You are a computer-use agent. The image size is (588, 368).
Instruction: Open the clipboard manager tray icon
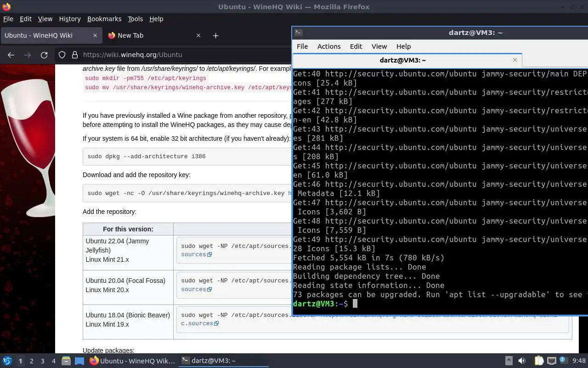click(x=539, y=361)
